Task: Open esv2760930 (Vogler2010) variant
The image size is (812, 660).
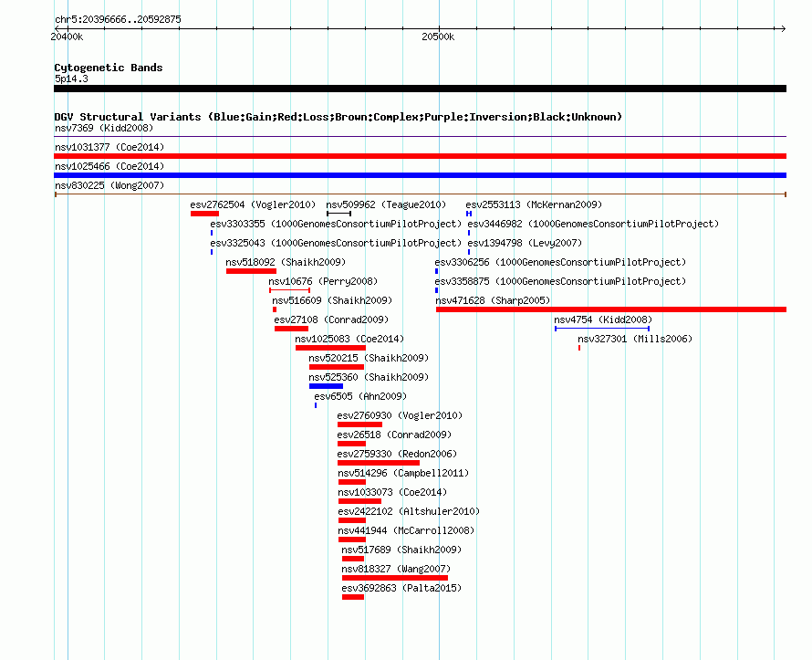Action: coord(400,415)
